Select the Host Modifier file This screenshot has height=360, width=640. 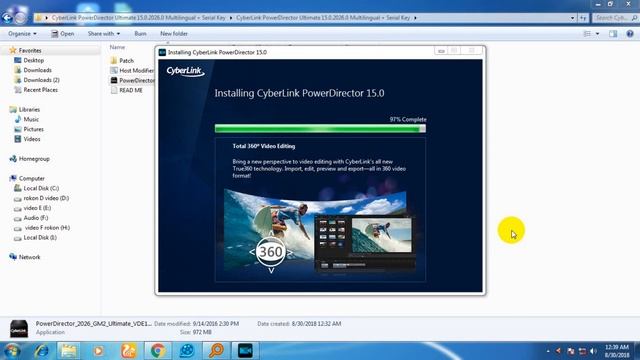pyautogui.click(x=132, y=70)
